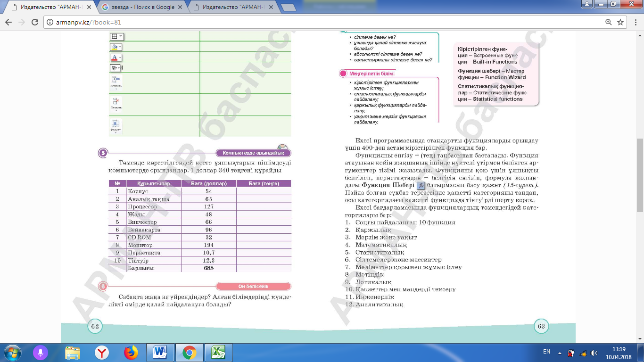The width and height of the screenshot is (644, 362).
Task: Open the Chrome three-dot menu
Action: click(636, 22)
